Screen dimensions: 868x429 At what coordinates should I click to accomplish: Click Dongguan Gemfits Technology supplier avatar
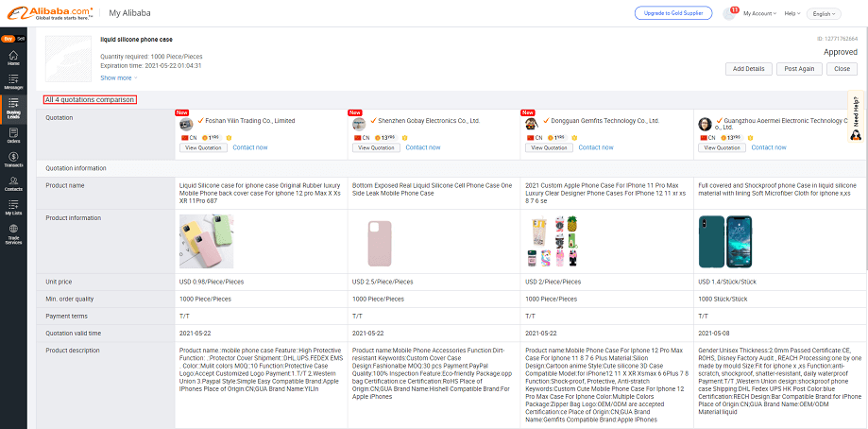532,125
